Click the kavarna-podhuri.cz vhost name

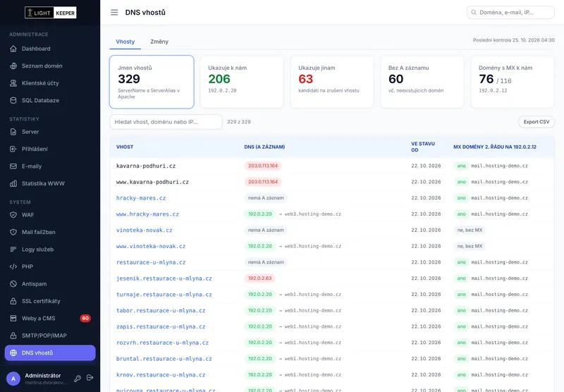pyautogui.click(x=146, y=166)
